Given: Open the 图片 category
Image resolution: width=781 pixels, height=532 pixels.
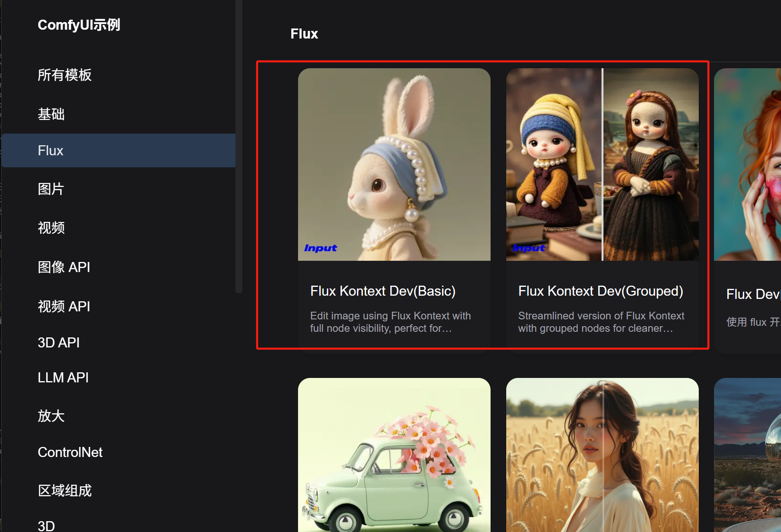Looking at the screenshot, I should [x=51, y=189].
